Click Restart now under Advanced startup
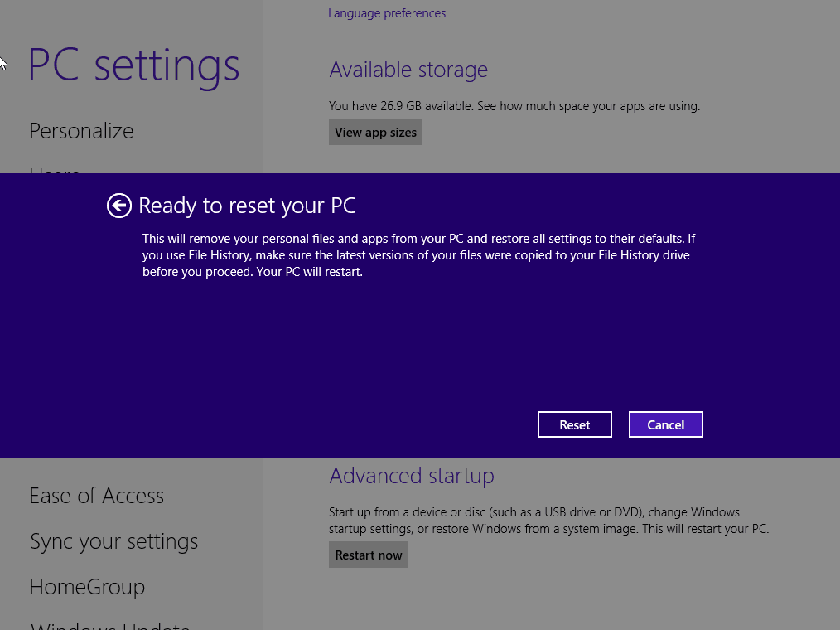 [368, 554]
